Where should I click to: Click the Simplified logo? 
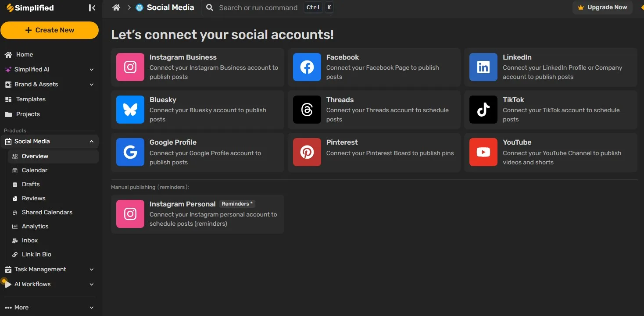click(x=30, y=8)
